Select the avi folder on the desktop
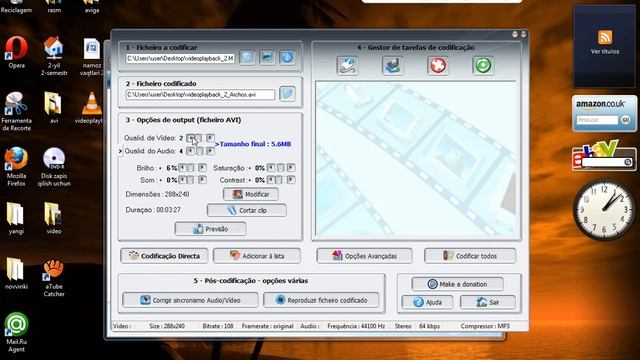Viewport: 640px width, 360px height. [x=54, y=108]
